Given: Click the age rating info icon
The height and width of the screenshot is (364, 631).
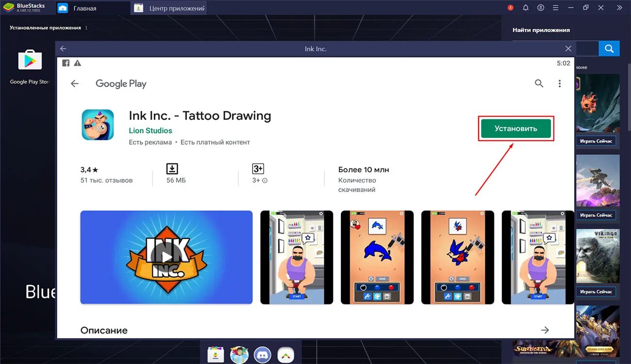Looking at the screenshot, I should 265,181.
